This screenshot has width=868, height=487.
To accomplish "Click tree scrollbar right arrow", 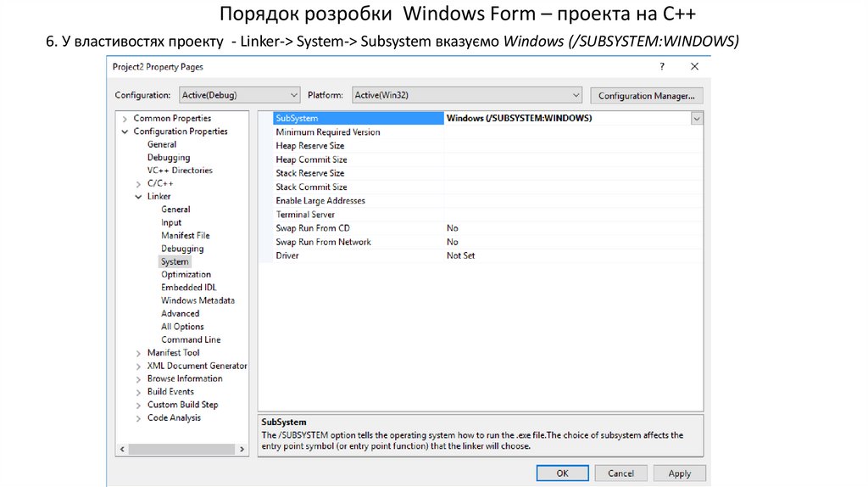I will pos(242,450).
